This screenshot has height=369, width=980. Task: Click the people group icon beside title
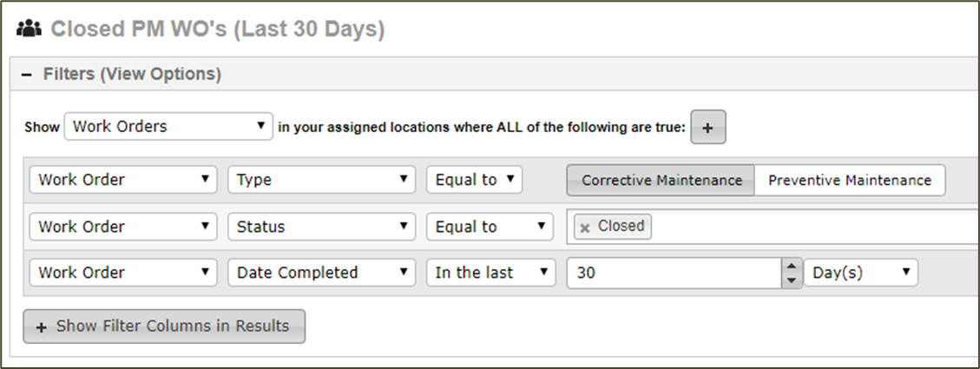[x=30, y=29]
